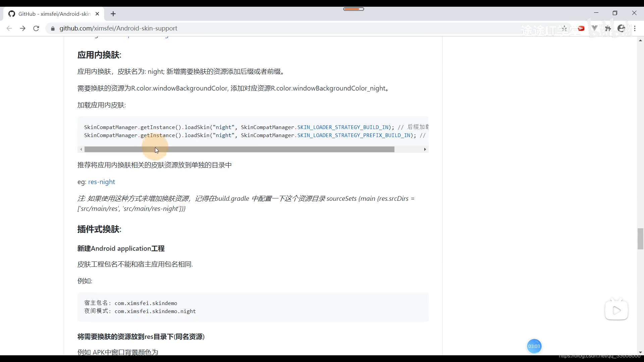Select the GitHub ximsfei/Android-skin tab
The image size is (644, 362).
pyautogui.click(x=54, y=14)
